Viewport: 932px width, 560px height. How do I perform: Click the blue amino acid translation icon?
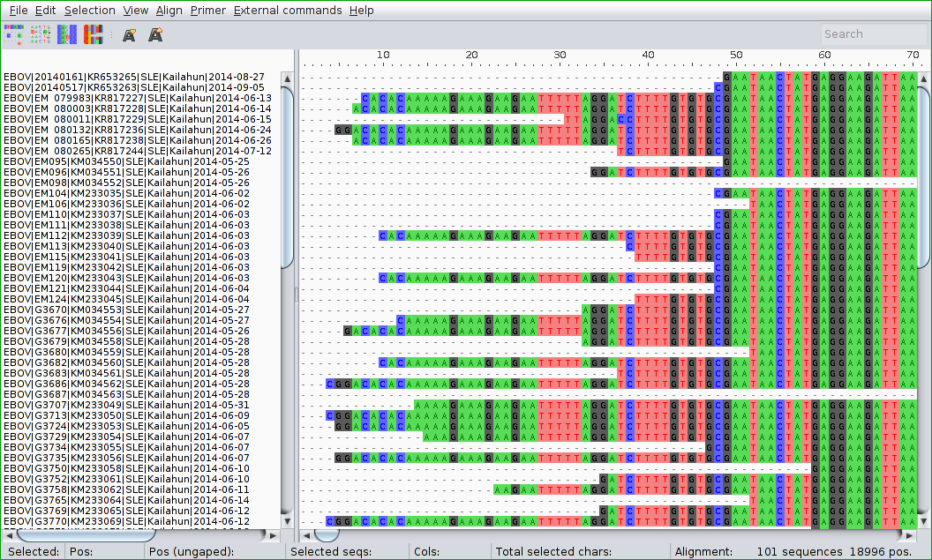(x=67, y=34)
